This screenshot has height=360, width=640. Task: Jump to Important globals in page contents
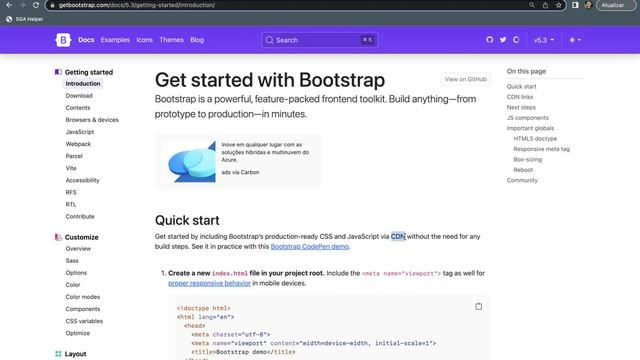[530, 128]
